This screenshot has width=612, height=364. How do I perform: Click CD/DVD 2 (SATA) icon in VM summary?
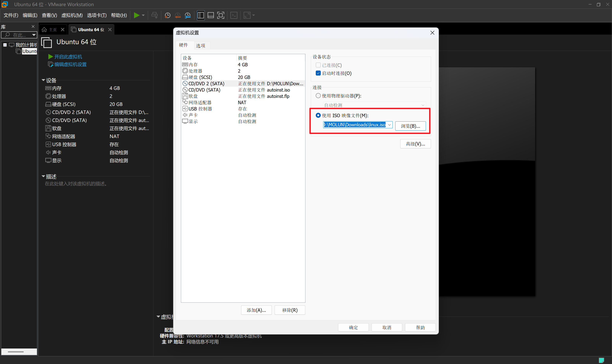tap(48, 112)
